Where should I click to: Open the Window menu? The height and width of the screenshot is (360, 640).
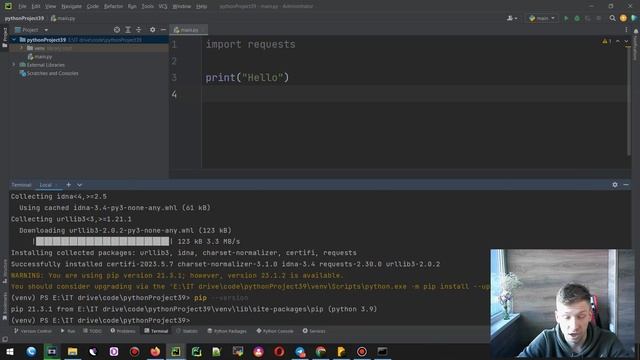(182, 6)
